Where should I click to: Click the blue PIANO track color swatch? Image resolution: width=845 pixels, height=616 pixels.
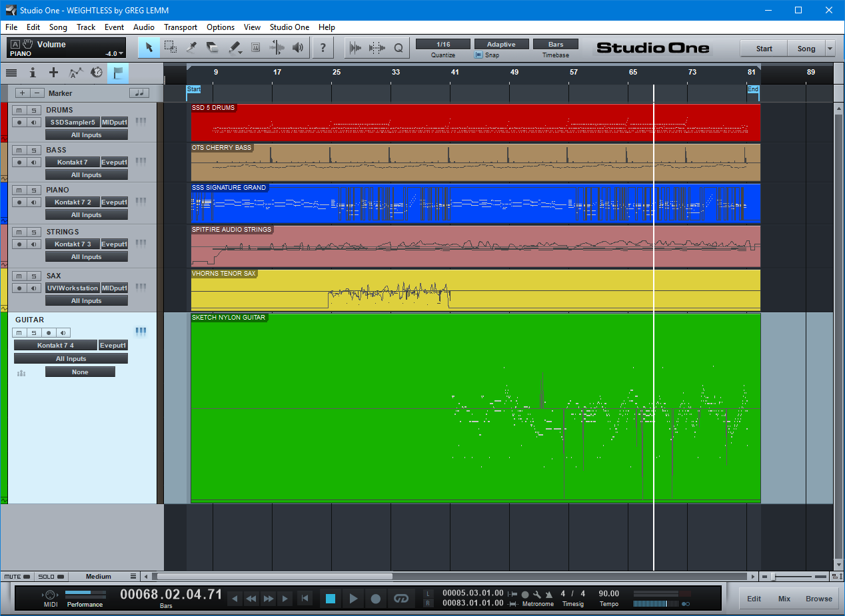click(4, 203)
